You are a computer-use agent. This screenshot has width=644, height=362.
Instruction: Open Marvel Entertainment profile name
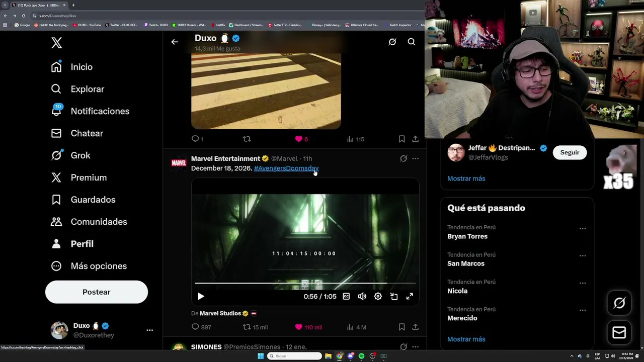(225, 158)
